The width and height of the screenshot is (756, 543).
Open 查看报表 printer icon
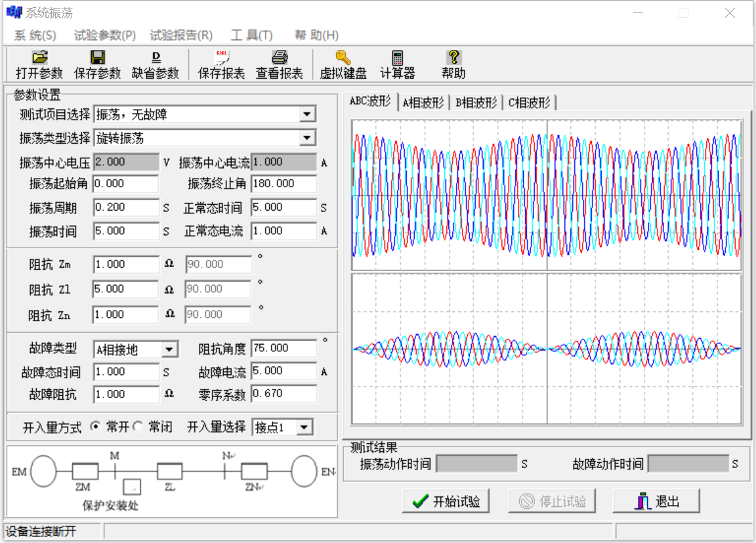280,58
